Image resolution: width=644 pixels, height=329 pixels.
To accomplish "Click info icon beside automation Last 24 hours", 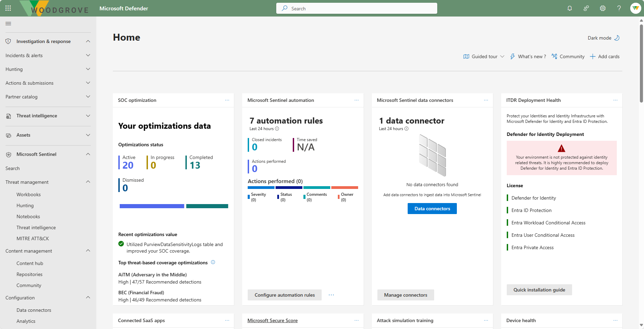I will (277, 129).
